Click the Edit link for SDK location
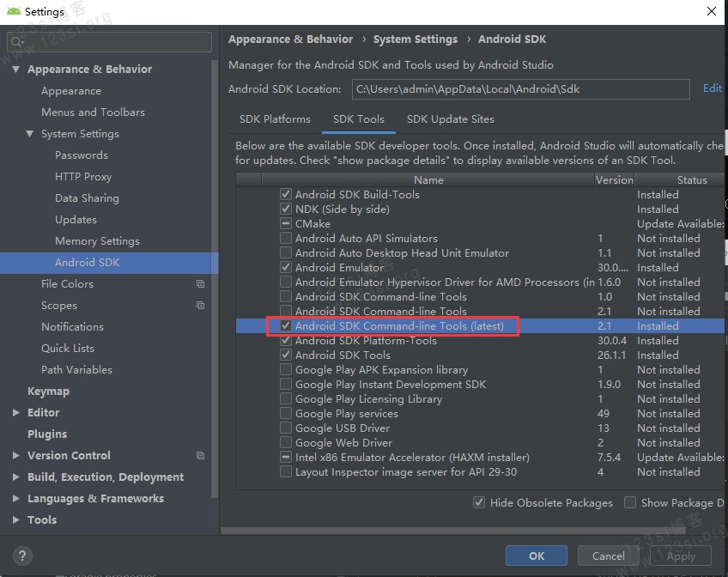The width and height of the screenshot is (728, 577). pos(713,88)
